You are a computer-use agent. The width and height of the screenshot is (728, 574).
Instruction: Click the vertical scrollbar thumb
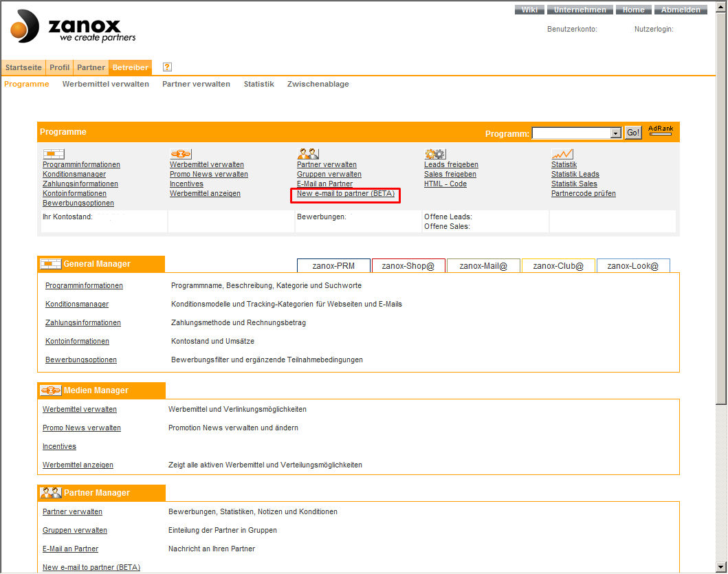point(721,208)
